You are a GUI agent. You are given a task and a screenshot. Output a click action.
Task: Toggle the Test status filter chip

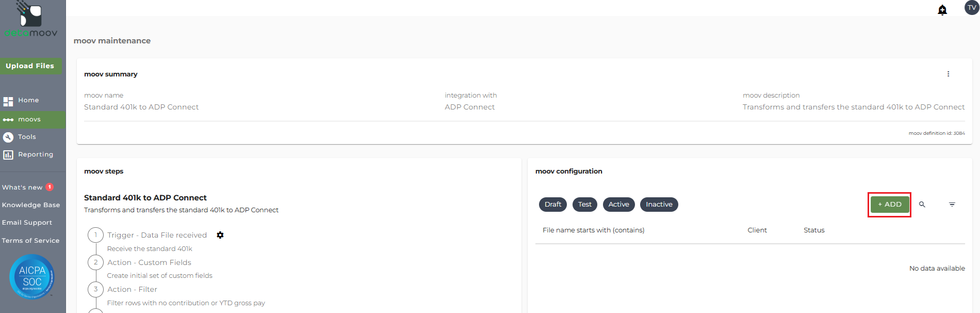click(x=585, y=205)
